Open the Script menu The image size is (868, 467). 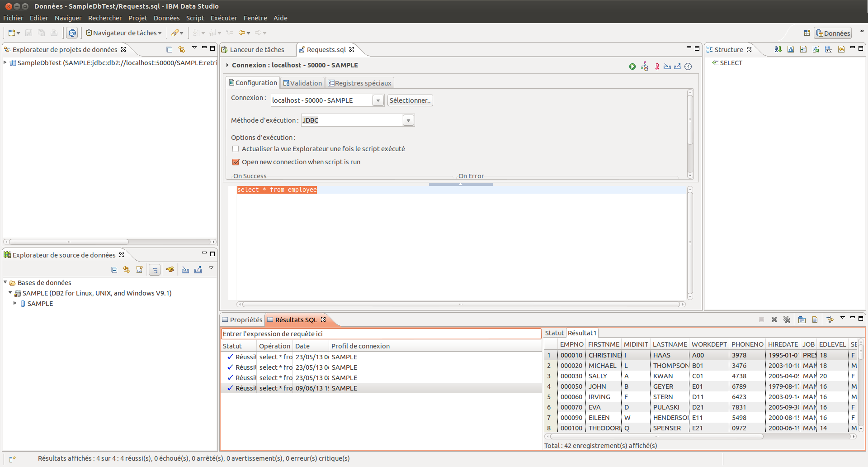[x=195, y=18]
